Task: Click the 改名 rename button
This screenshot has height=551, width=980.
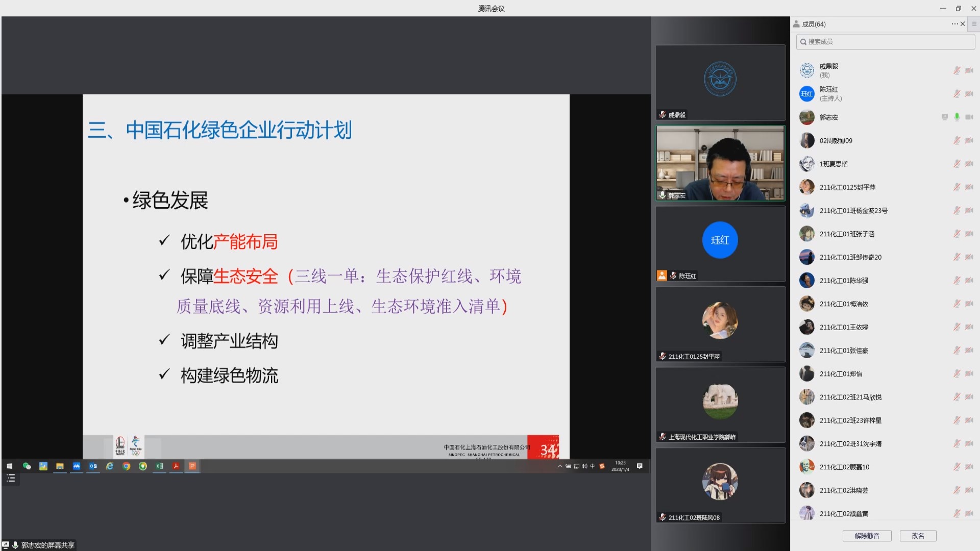Action: click(x=918, y=536)
